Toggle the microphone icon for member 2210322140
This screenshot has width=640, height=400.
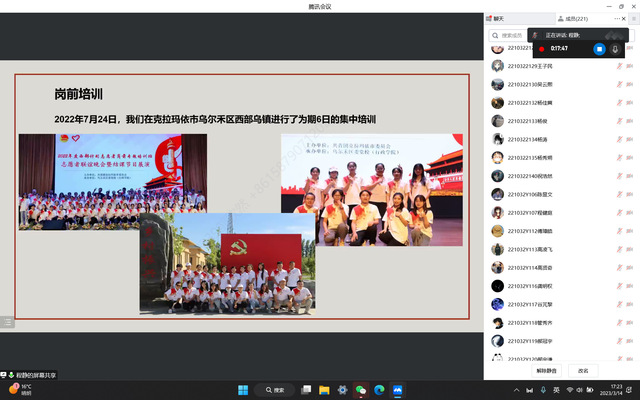point(619,176)
